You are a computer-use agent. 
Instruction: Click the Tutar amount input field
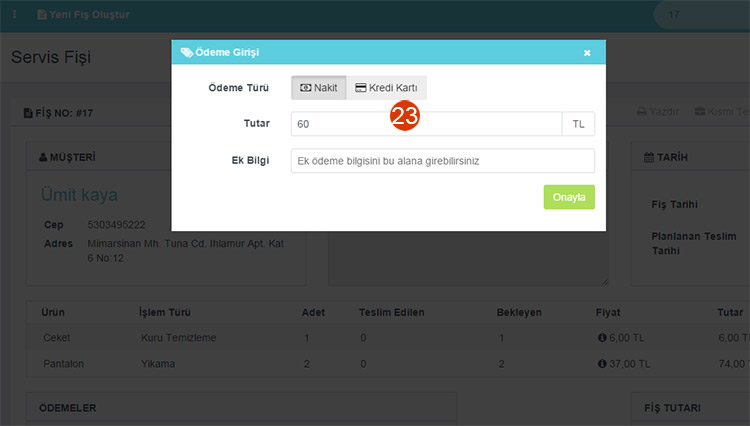(x=426, y=124)
